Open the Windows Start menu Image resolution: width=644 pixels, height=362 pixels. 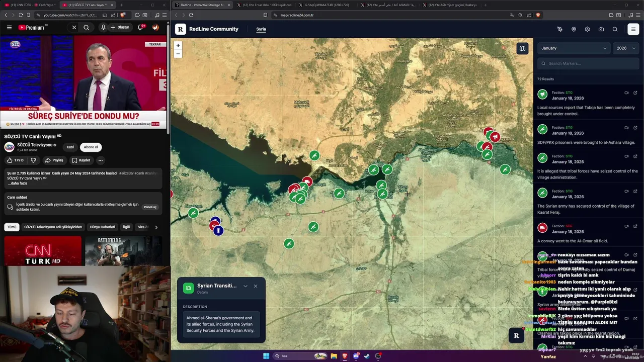[x=266, y=356]
